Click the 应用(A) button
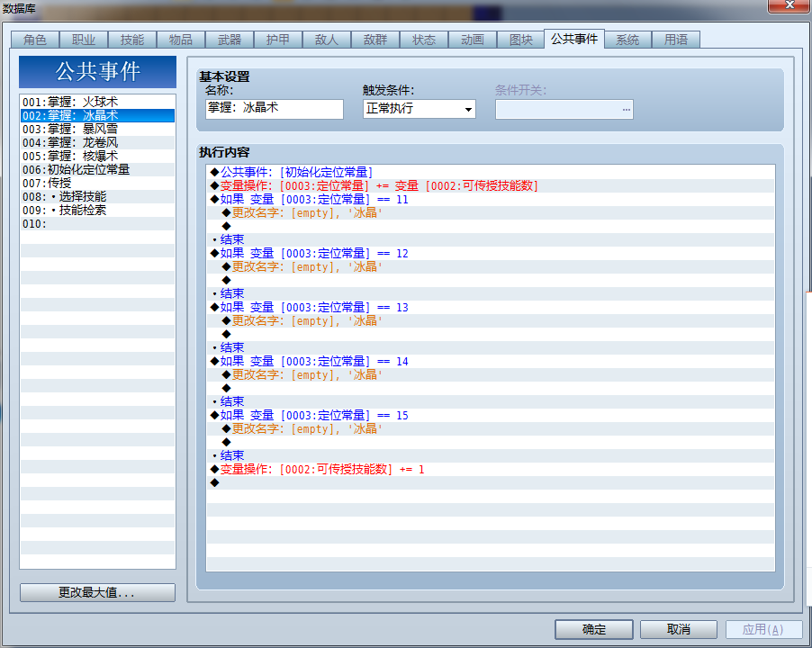Screen dimensions: 812x648 tap(764, 629)
